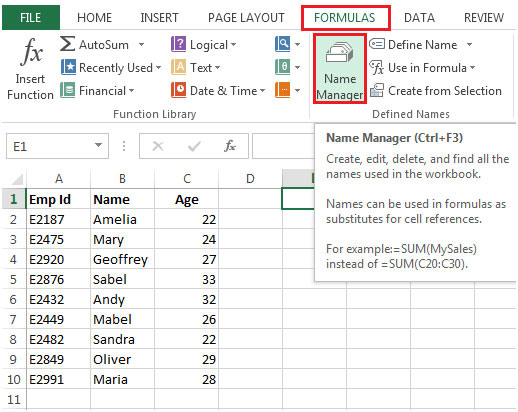Viewport: 518px width, 412px height.
Task: Open the Text functions icon
Action: pos(178,67)
